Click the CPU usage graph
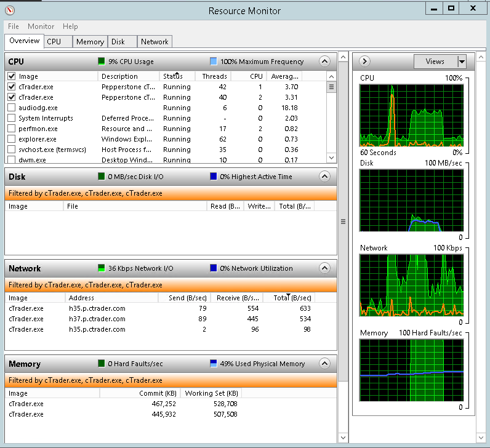Viewport: 490px width, 448px height. [412, 115]
